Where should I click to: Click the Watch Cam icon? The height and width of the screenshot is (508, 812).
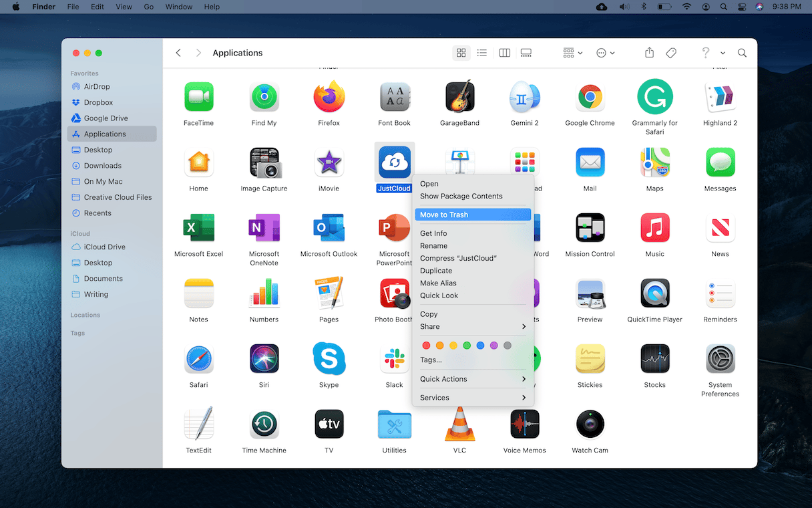click(x=590, y=424)
